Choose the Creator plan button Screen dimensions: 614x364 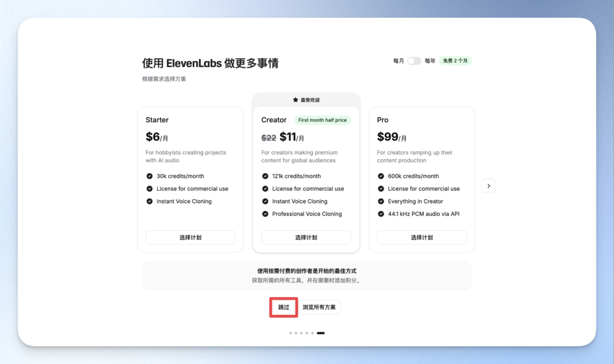click(x=306, y=237)
